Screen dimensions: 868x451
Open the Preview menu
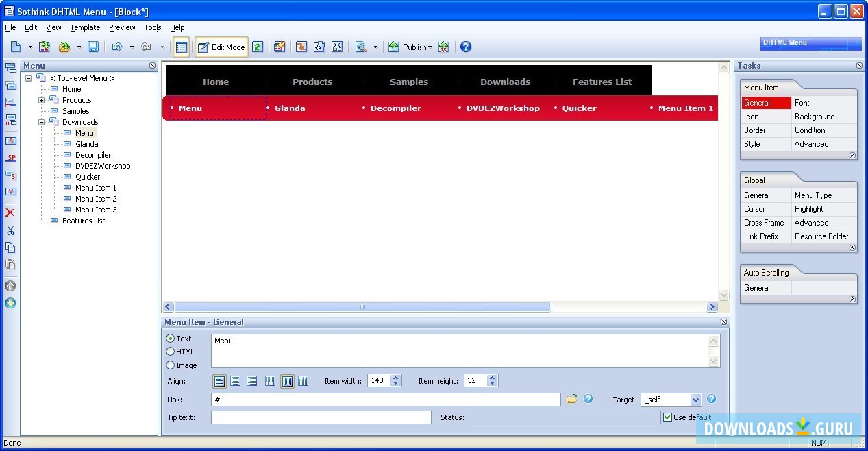click(122, 27)
